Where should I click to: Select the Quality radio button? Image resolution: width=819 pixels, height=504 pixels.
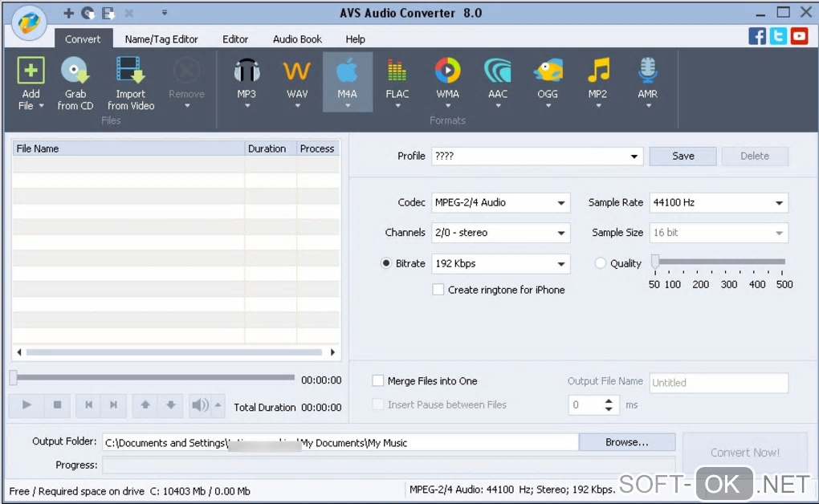tap(600, 263)
